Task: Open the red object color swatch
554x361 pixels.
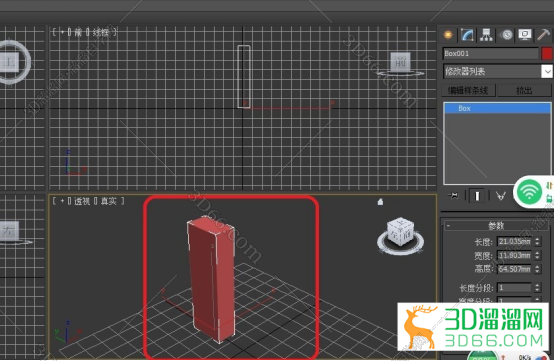Action: click(x=547, y=53)
